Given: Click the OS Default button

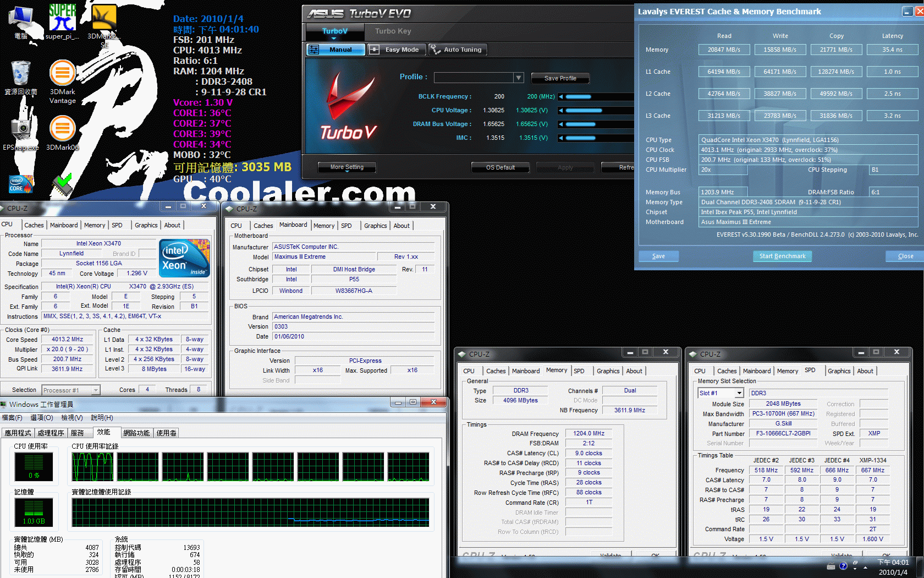Looking at the screenshot, I should click(501, 167).
